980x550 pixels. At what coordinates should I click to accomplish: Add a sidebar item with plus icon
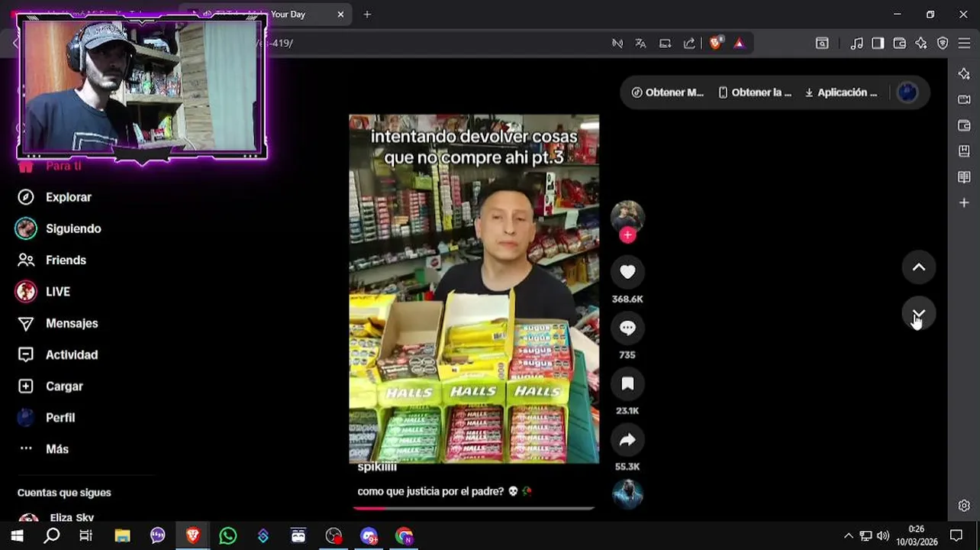[964, 203]
